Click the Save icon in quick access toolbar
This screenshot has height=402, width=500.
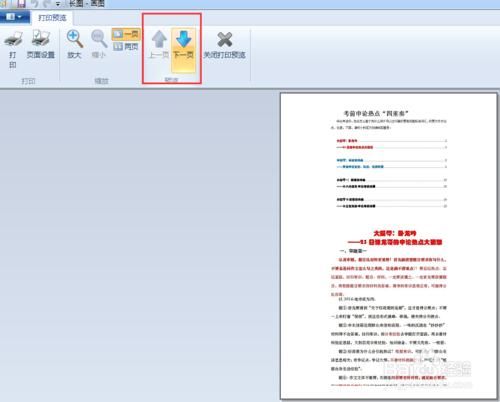pos(21,3)
